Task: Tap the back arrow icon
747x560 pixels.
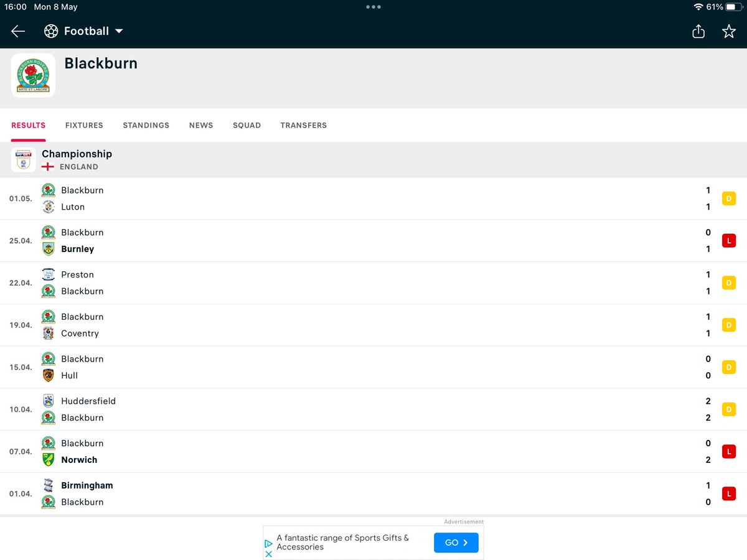Action: (x=18, y=31)
